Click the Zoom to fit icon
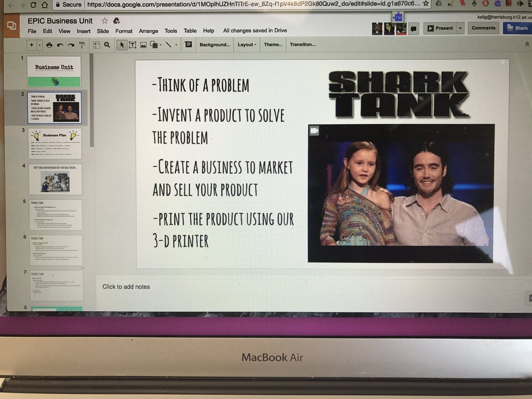Viewport: 532px width, 399px height. click(x=97, y=45)
